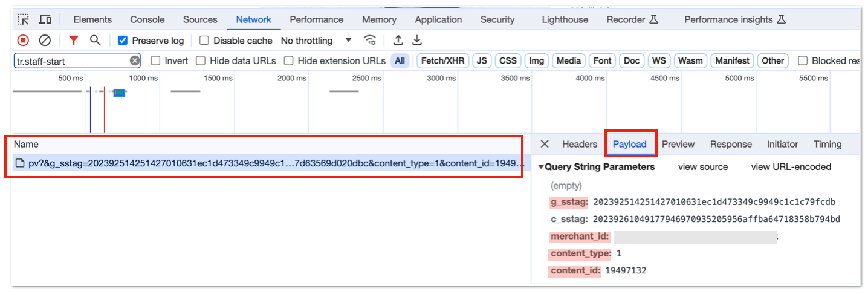The height and width of the screenshot is (294, 868).
Task: Check the Invert filter option
Action: click(155, 60)
